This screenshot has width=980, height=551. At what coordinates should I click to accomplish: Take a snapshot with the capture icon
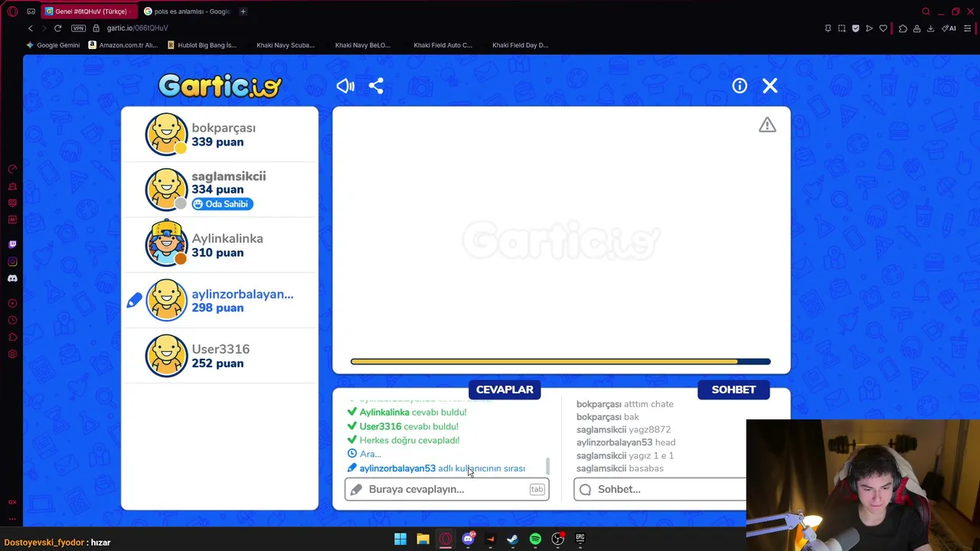[841, 28]
